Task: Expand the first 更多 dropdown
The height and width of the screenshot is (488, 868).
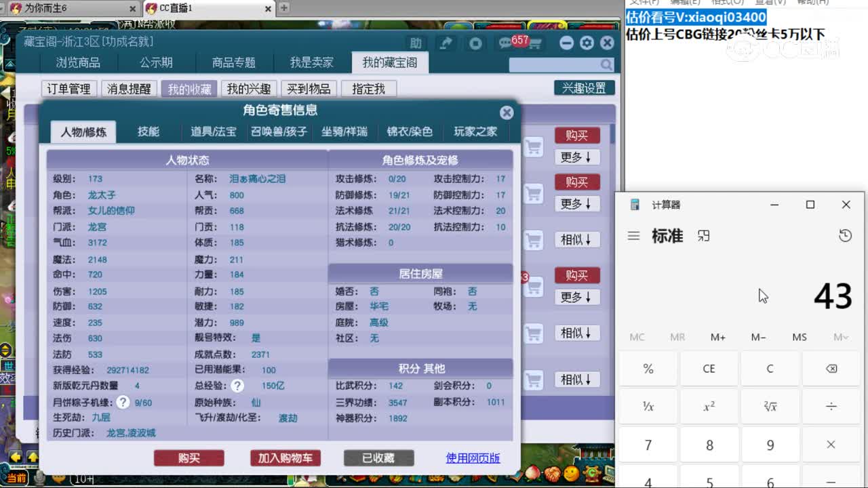Action: click(577, 157)
